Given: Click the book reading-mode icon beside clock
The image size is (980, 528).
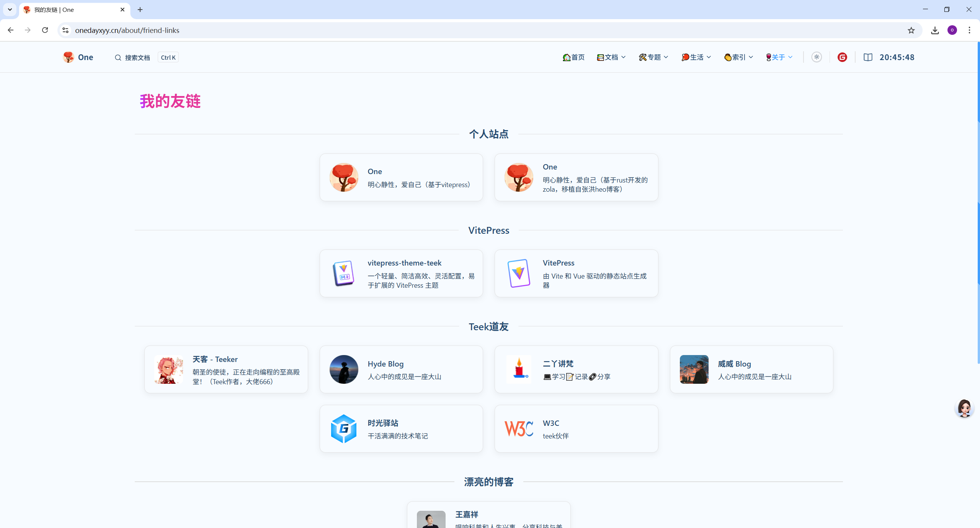Looking at the screenshot, I should [x=868, y=57].
